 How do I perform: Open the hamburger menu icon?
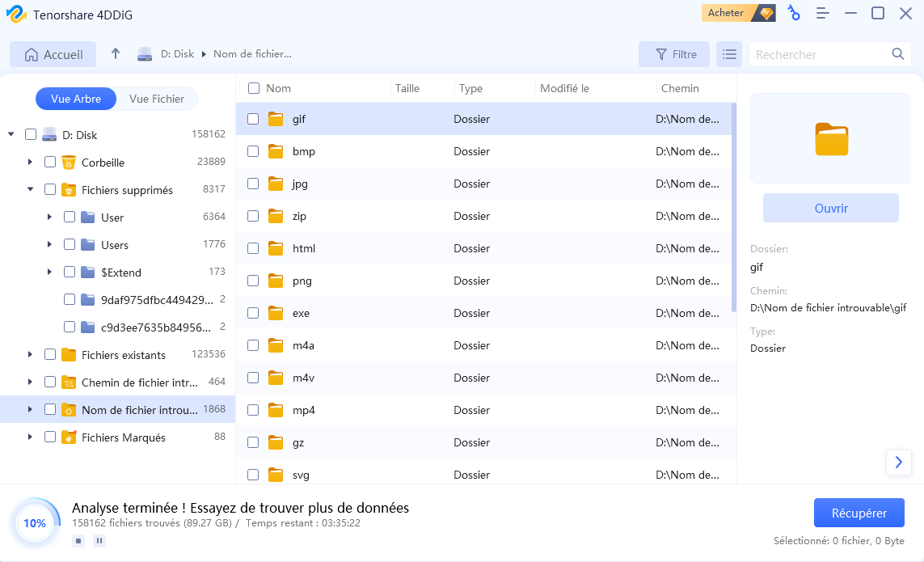[823, 13]
